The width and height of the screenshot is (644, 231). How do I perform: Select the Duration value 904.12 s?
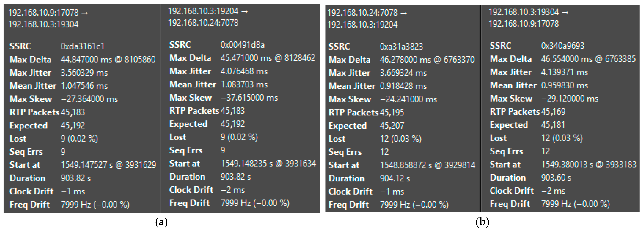395,178
